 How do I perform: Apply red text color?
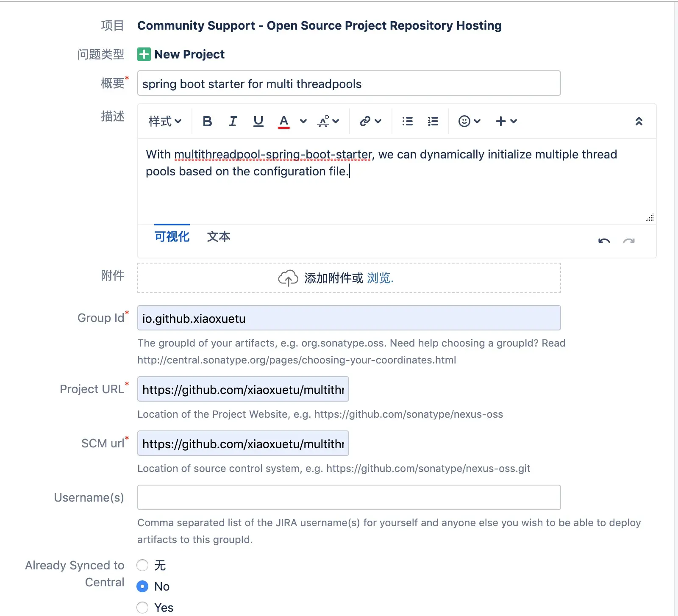point(284,121)
